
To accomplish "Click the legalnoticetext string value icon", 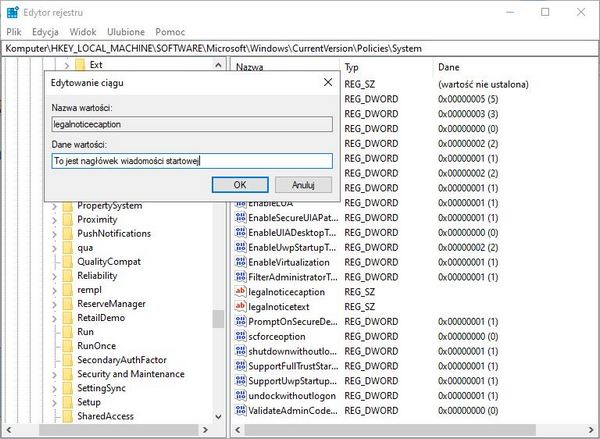I will (x=240, y=306).
